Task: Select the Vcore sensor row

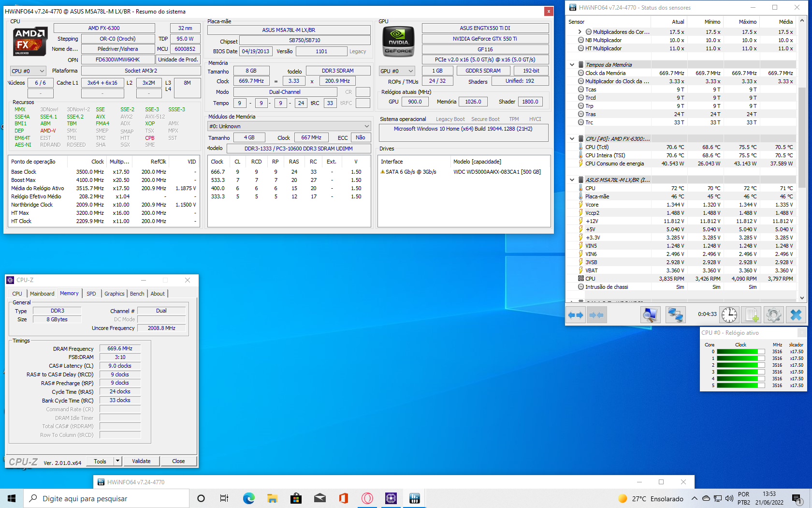Action: point(681,205)
